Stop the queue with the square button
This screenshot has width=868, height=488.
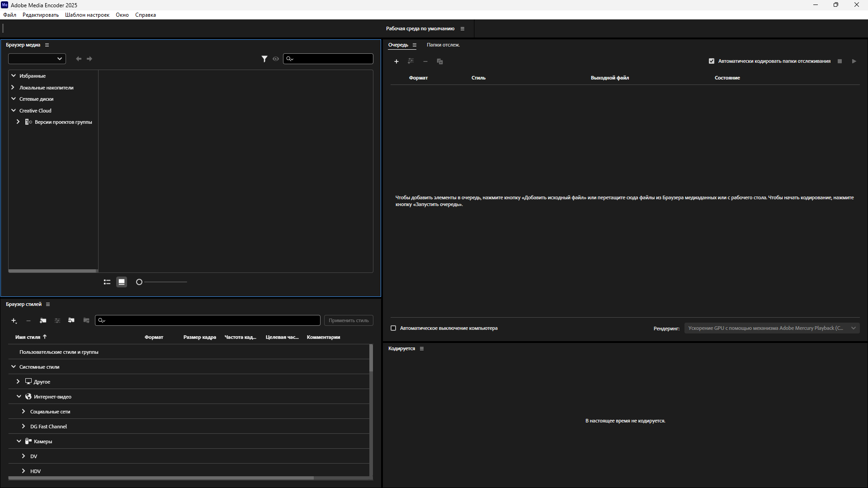840,61
